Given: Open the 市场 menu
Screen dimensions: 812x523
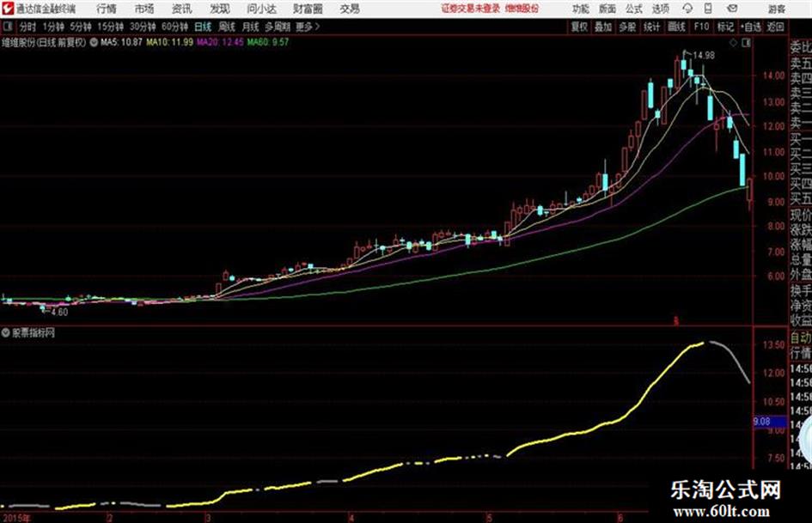Looking at the screenshot, I should point(144,9).
